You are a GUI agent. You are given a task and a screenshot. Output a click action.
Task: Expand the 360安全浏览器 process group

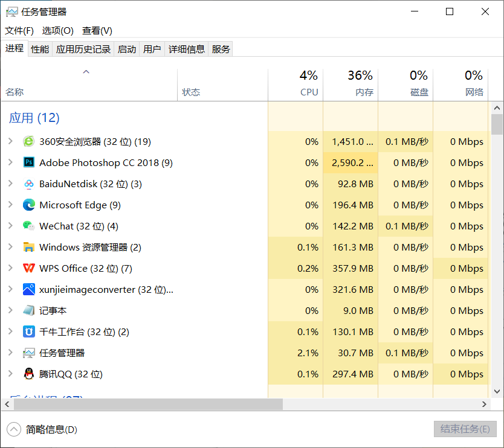(x=10, y=142)
